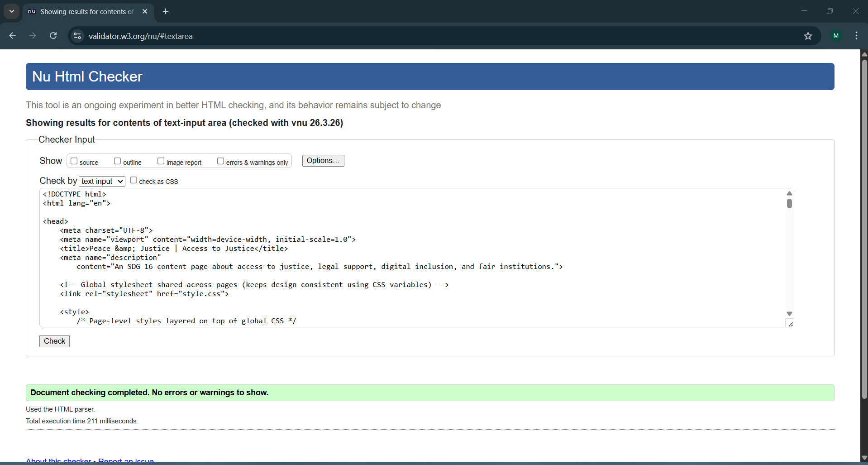Enable the outline checkbox
The width and height of the screenshot is (868, 465).
pos(117,161)
